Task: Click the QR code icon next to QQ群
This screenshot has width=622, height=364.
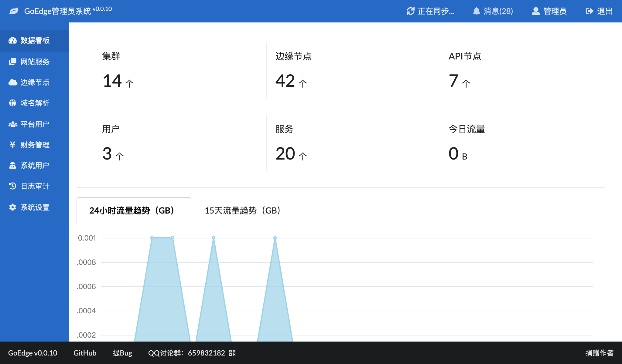Action: tap(232, 353)
